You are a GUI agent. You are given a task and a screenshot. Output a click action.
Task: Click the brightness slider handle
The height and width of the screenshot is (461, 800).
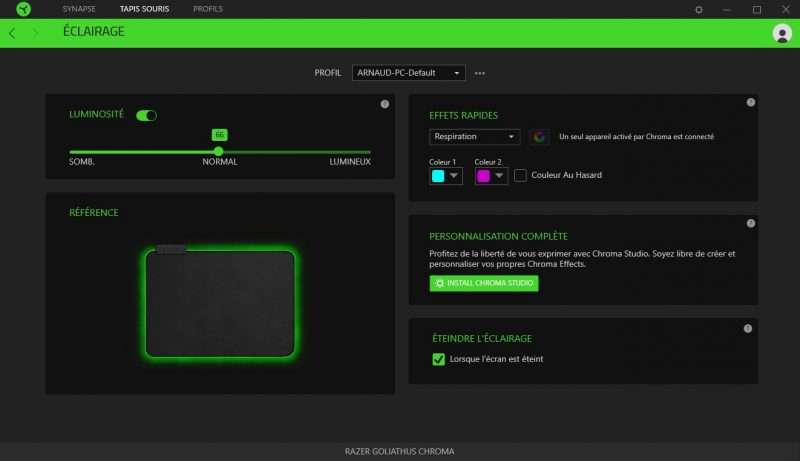[x=219, y=151]
